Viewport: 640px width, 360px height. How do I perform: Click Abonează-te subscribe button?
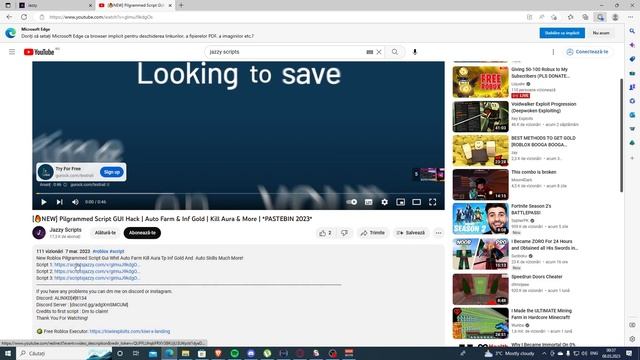(x=142, y=233)
